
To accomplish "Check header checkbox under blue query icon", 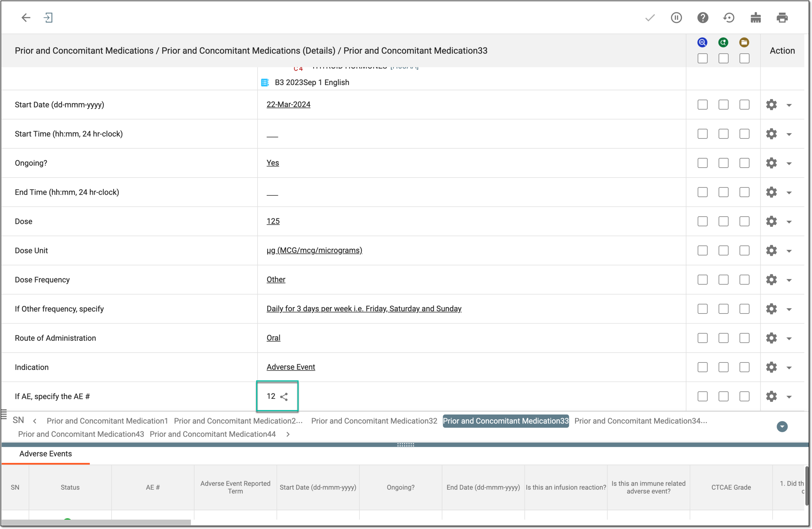I will point(703,58).
